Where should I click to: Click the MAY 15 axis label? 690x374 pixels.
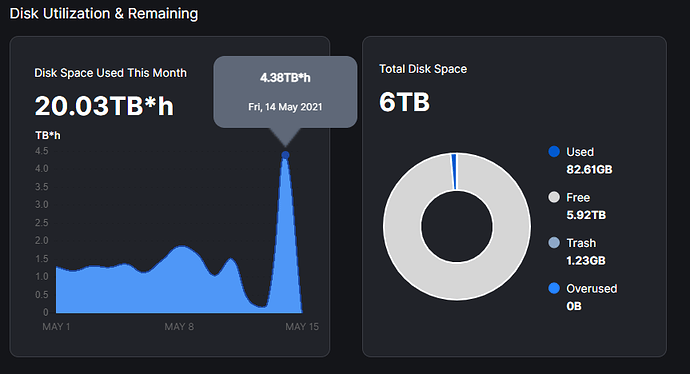302,326
